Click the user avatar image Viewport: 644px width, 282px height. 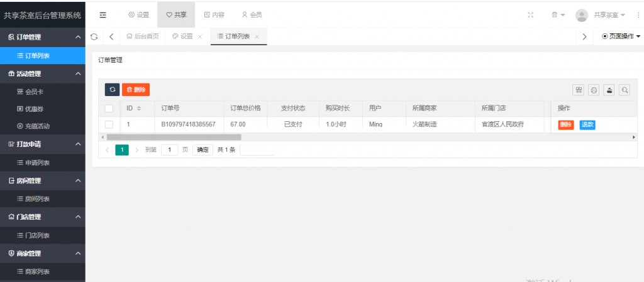pyautogui.click(x=582, y=15)
